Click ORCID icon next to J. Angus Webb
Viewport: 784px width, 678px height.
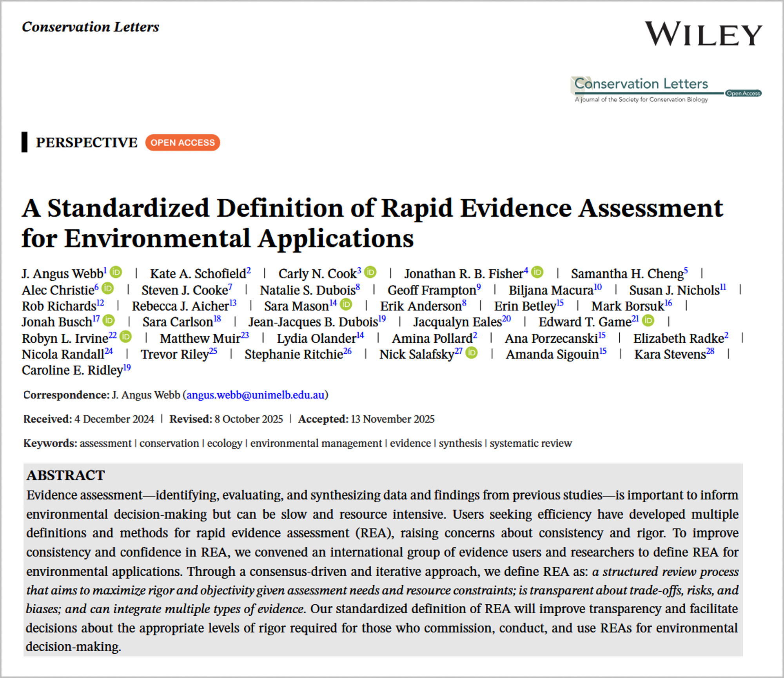pos(116,272)
